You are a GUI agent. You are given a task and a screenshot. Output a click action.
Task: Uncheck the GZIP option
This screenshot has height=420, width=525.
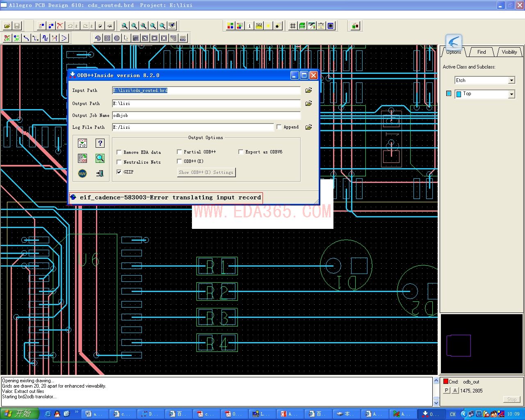pos(119,172)
